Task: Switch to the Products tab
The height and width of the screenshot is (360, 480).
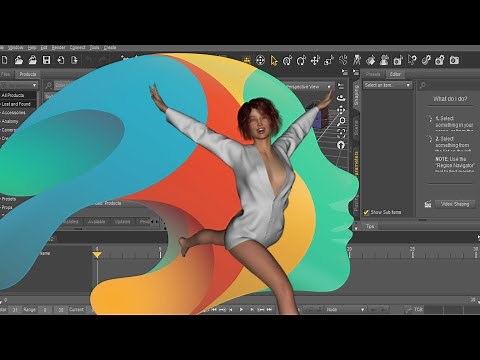Action: click(28, 74)
